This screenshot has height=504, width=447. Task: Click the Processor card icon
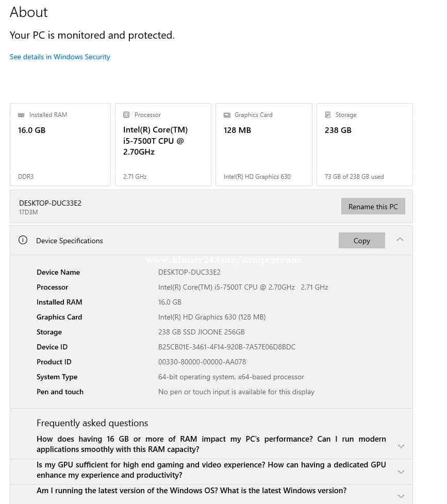pyautogui.click(x=126, y=115)
